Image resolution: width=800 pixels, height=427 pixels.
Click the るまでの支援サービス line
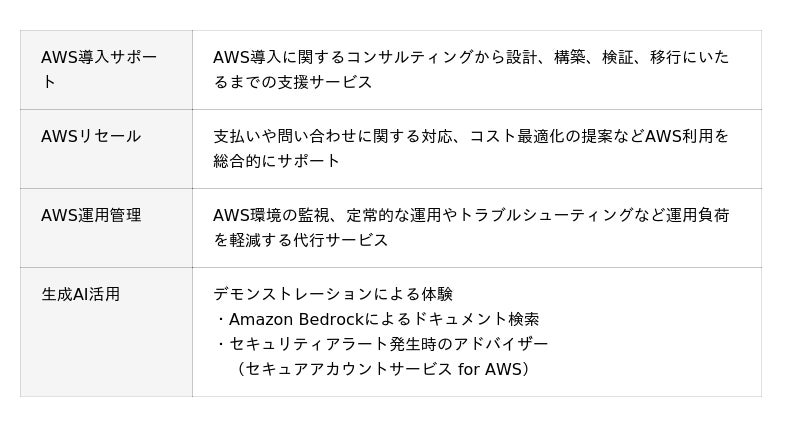pyautogui.click(x=293, y=82)
